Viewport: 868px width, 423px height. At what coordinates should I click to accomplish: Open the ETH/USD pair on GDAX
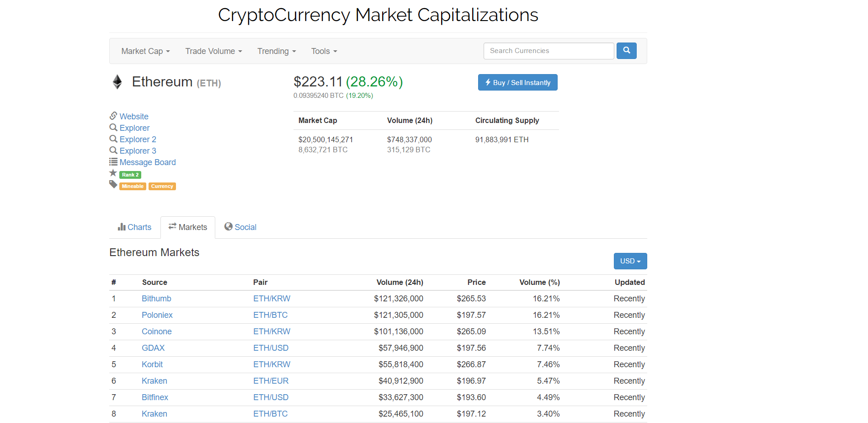tap(271, 348)
